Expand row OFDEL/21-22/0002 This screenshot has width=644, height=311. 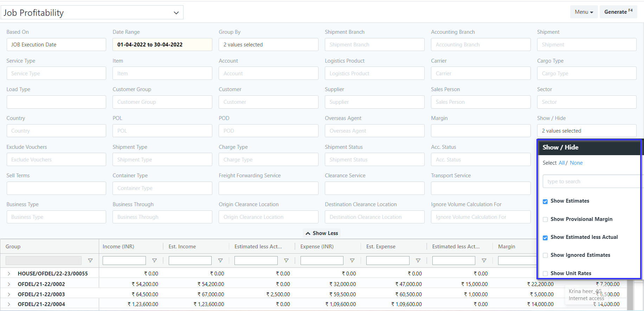point(9,284)
